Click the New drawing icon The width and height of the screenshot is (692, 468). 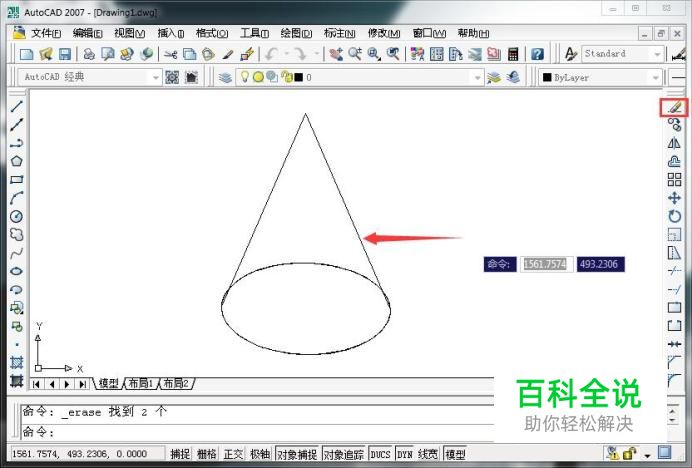[x=26, y=54]
